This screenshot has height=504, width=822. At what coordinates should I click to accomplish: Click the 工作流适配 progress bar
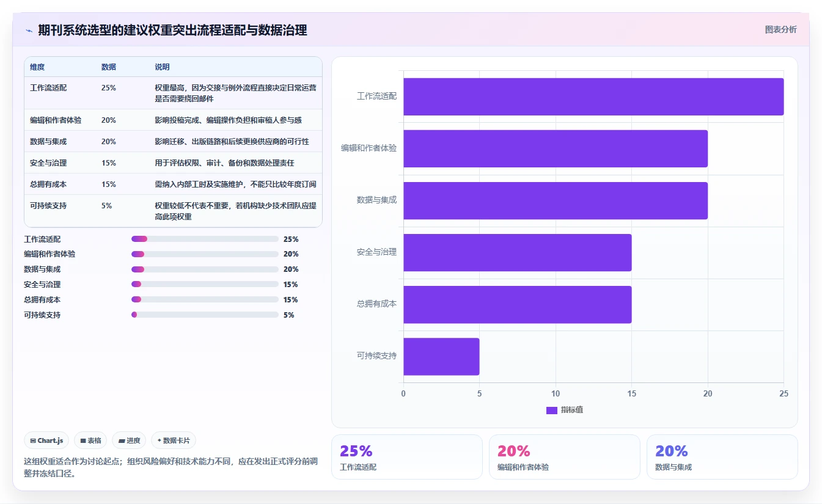point(205,239)
